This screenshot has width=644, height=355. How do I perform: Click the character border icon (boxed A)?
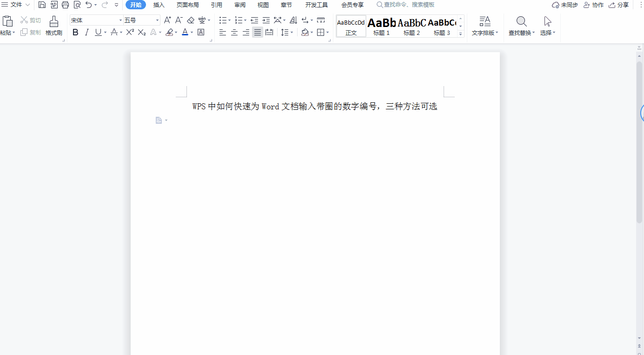coord(201,32)
